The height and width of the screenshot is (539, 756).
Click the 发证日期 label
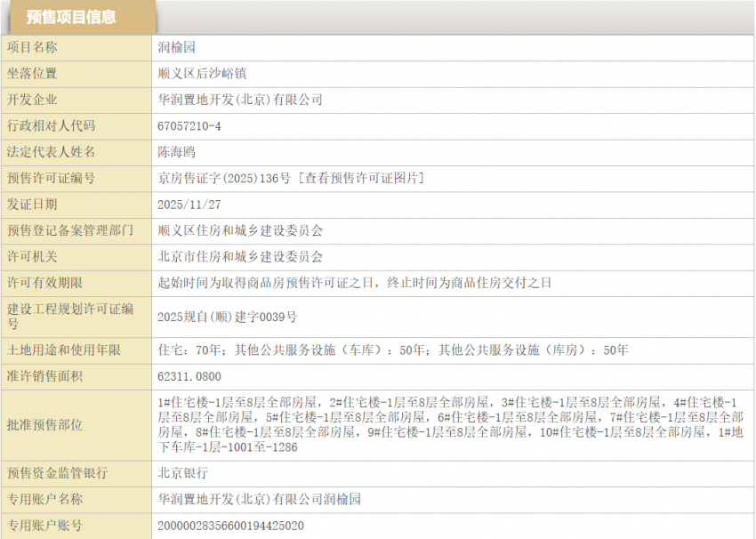pyautogui.click(x=32, y=205)
